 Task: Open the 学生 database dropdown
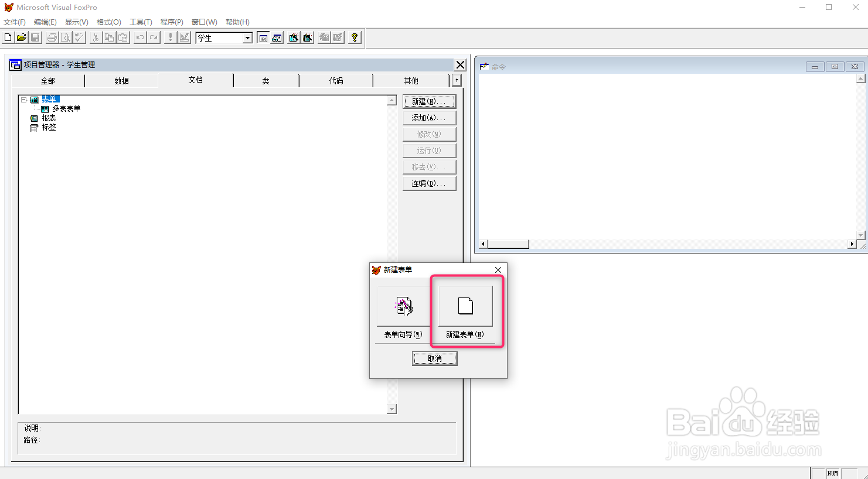click(x=247, y=38)
